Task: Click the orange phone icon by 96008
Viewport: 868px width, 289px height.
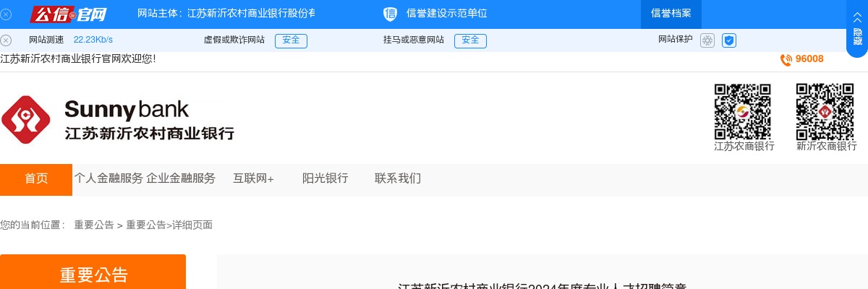Action: (786, 60)
